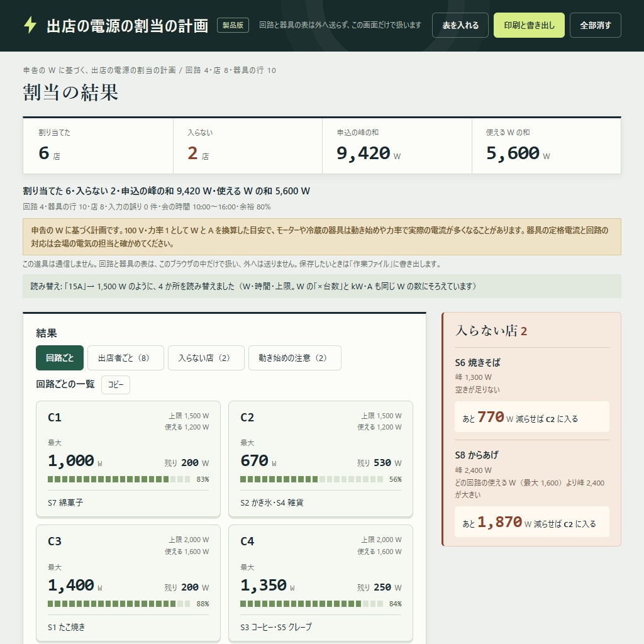
Task: Click the C2 usage bar at 56%
Action: pos(311,479)
